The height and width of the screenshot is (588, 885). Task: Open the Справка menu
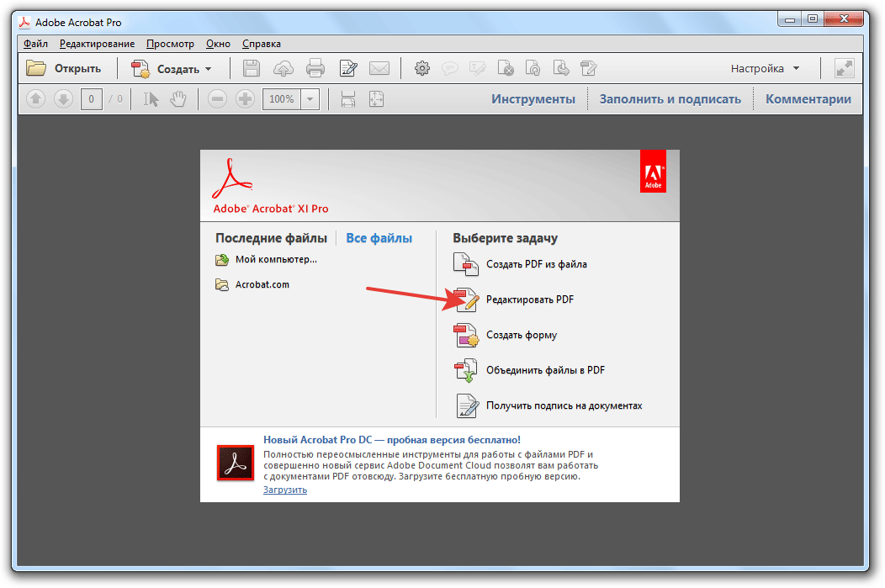262,44
